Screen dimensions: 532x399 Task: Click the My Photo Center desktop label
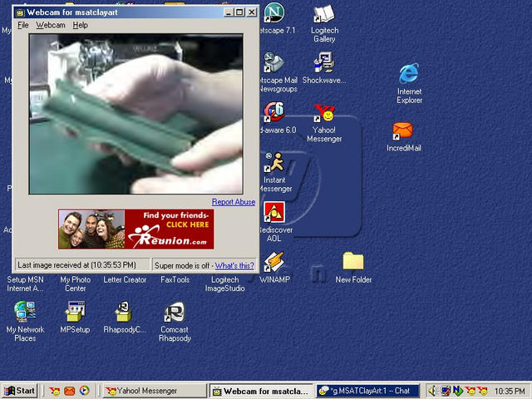coord(76,284)
